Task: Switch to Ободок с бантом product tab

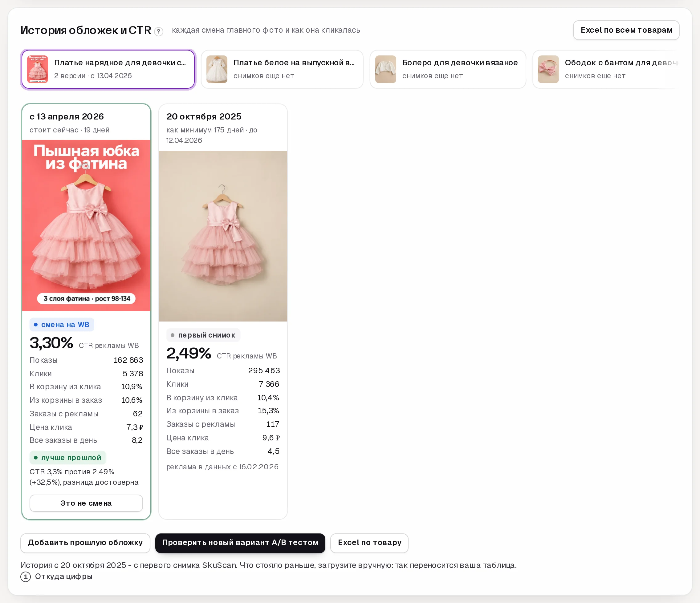Action: point(606,69)
